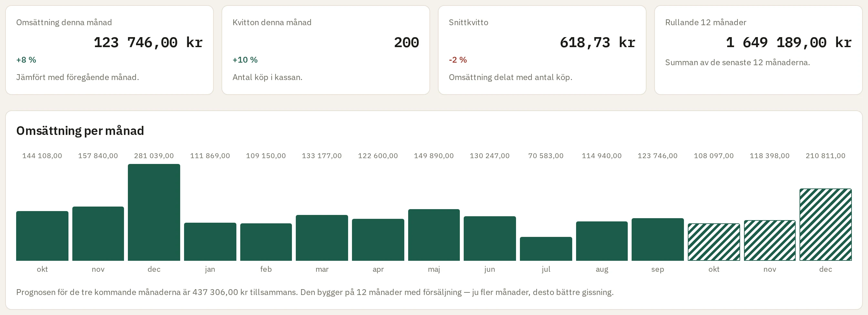Open the Omsättning denna månad card
The height and width of the screenshot is (315, 868).
[109, 50]
